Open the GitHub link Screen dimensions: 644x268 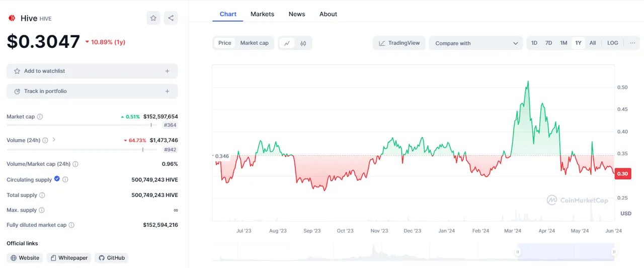[x=111, y=258]
